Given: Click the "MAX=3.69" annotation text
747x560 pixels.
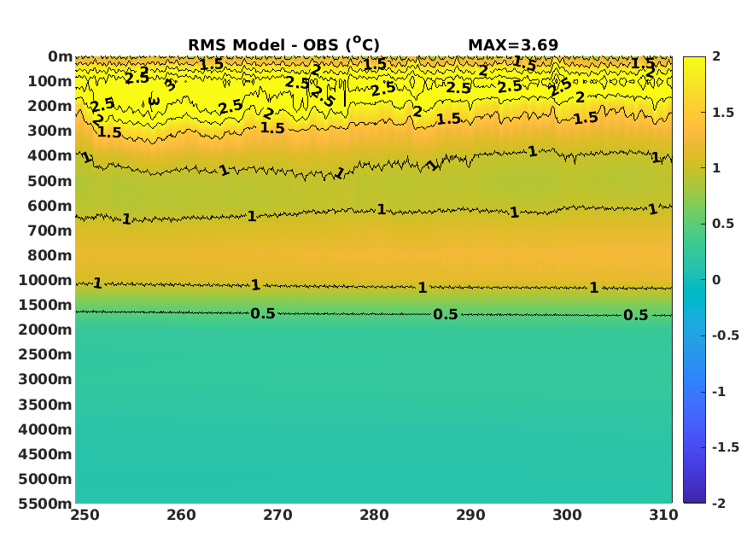Looking at the screenshot, I should (x=513, y=44).
